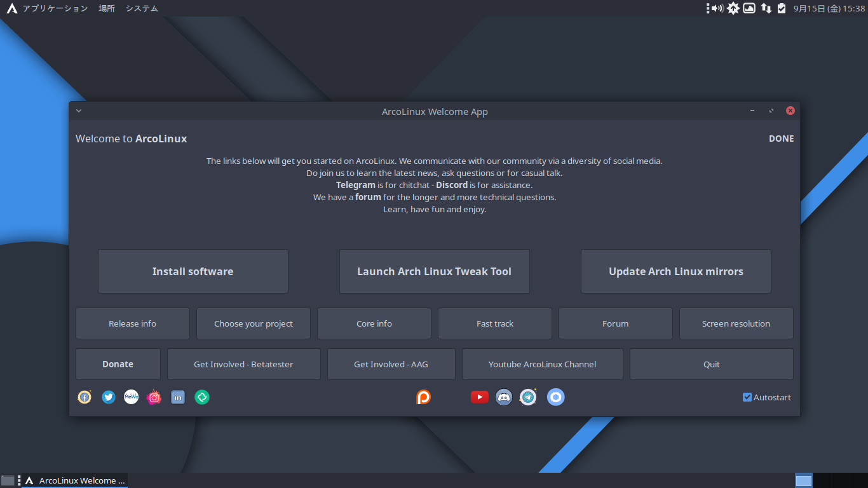Click the Install software button
The height and width of the screenshot is (488, 868).
[x=193, y=271]
